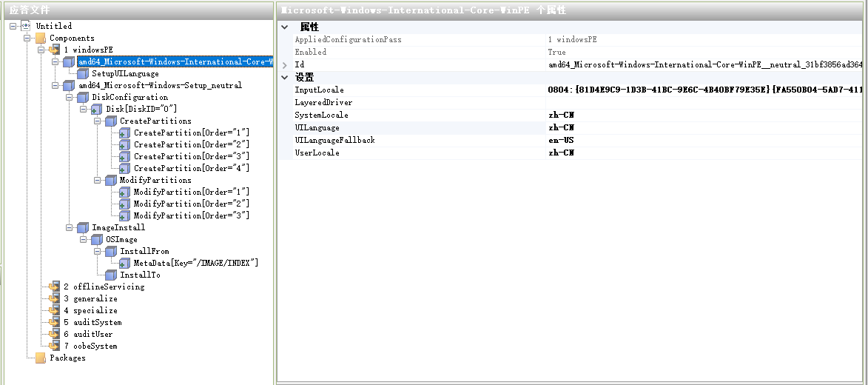Click the CreatePartition Order="3" icon
Viewport: 868px width, 385px height.
point(124,156)
